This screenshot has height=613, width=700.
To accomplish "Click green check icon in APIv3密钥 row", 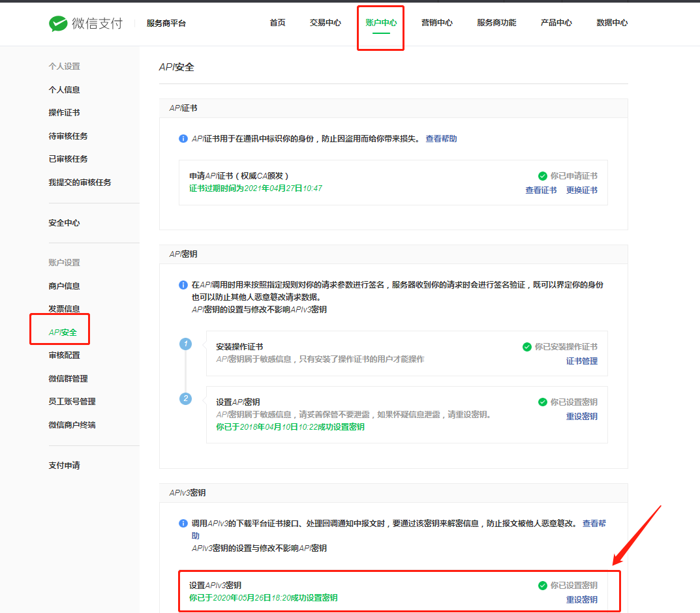I will point(542,586).
